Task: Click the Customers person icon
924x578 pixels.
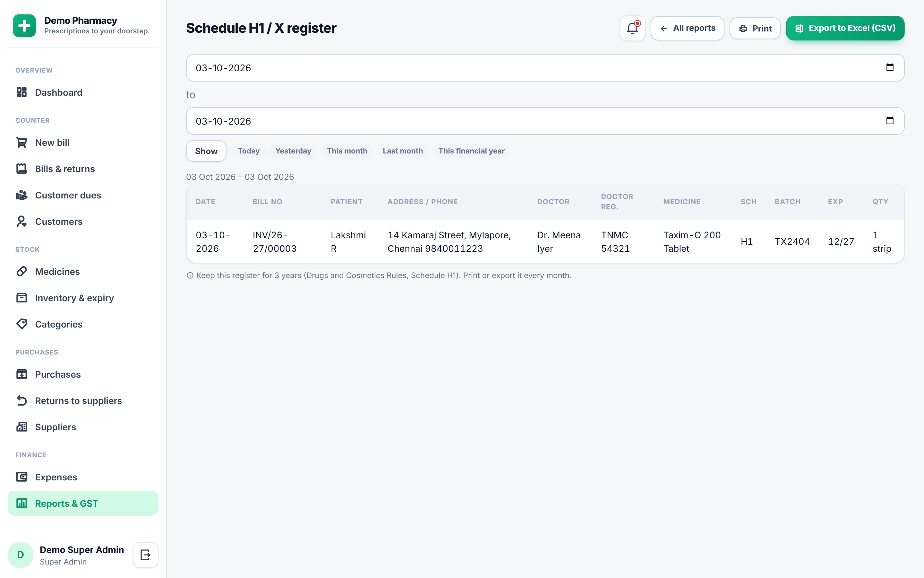Action: [x=22, y=221]
